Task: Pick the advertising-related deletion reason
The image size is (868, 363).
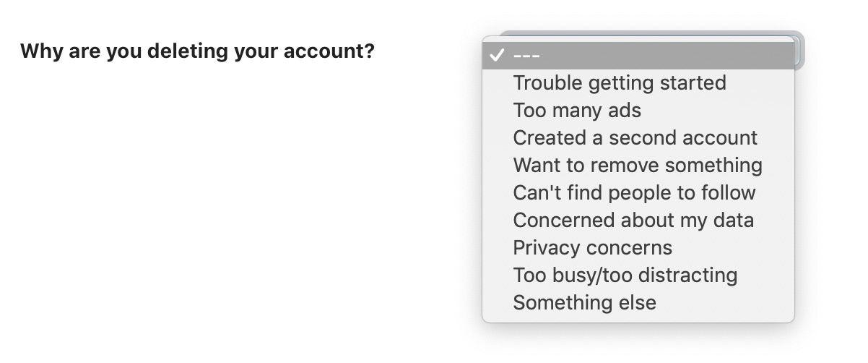Action: pos(576,111)
